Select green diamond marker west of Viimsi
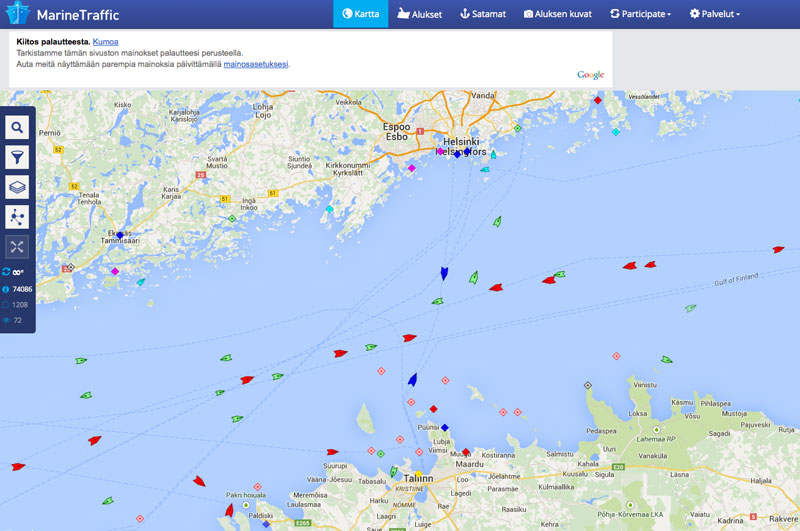Image resolution: width=800 pixels, height=531 pixels. [381, 454]
